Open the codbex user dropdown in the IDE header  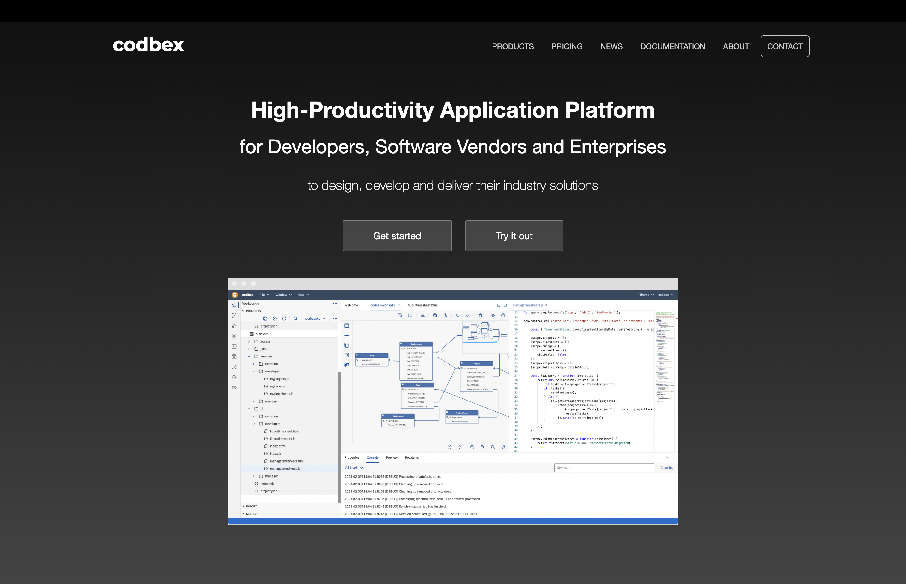pyautogui.click(x=665, y=295)
